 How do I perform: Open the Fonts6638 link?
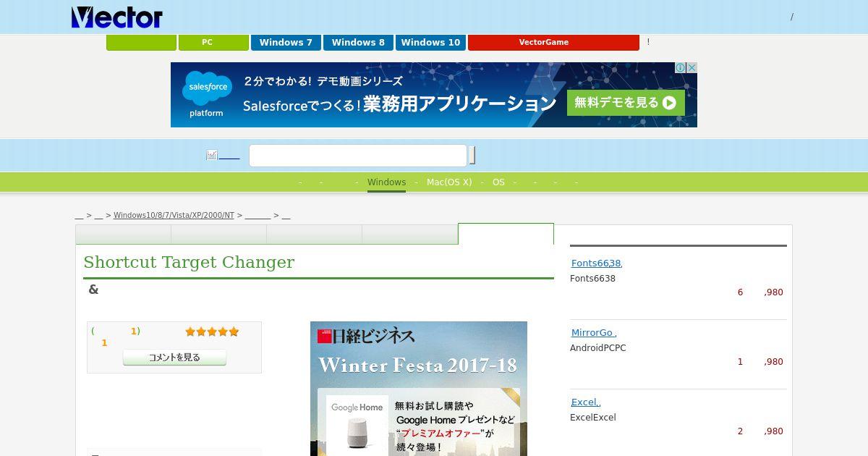[596, 263]
